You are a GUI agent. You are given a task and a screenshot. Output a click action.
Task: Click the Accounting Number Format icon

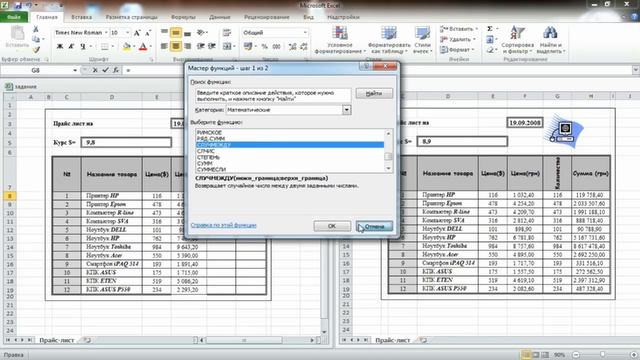coord(248,47)
